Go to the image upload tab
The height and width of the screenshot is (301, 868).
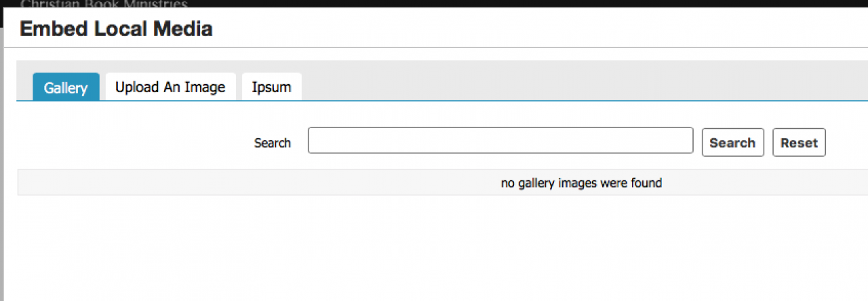pos(170,87)
